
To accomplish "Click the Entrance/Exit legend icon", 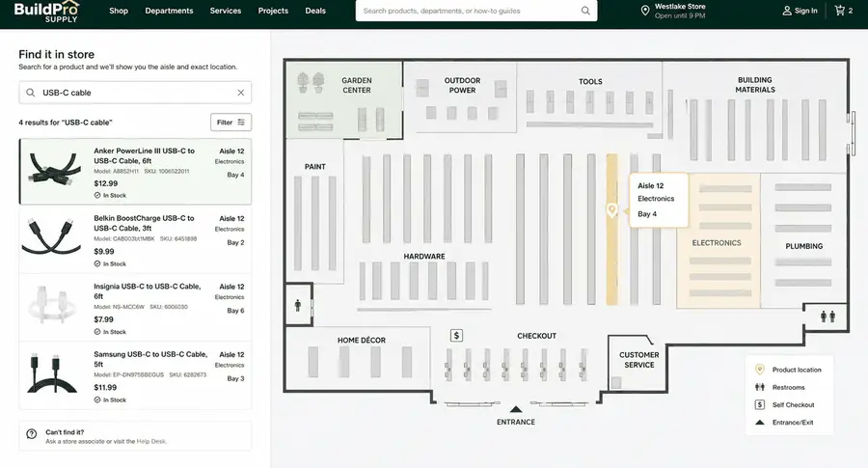I will pyautogui.click(x=760, y=422).
